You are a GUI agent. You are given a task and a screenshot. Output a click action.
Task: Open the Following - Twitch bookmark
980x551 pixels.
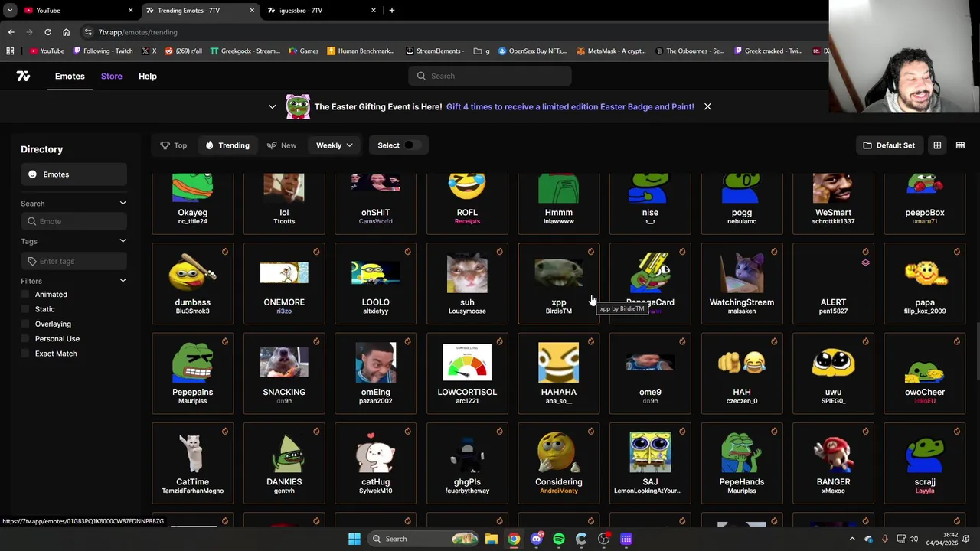[103, 51]
